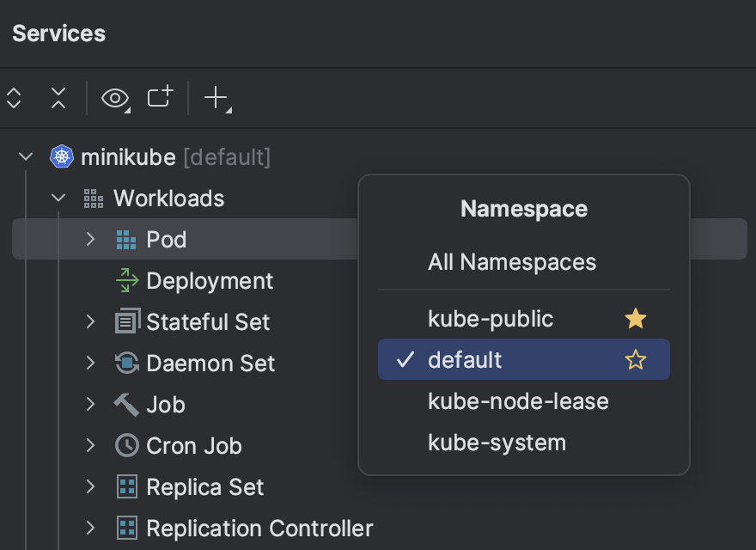Click the Deployment resource icon
This screenshot has height=550, width=756.
pos(127,281)
